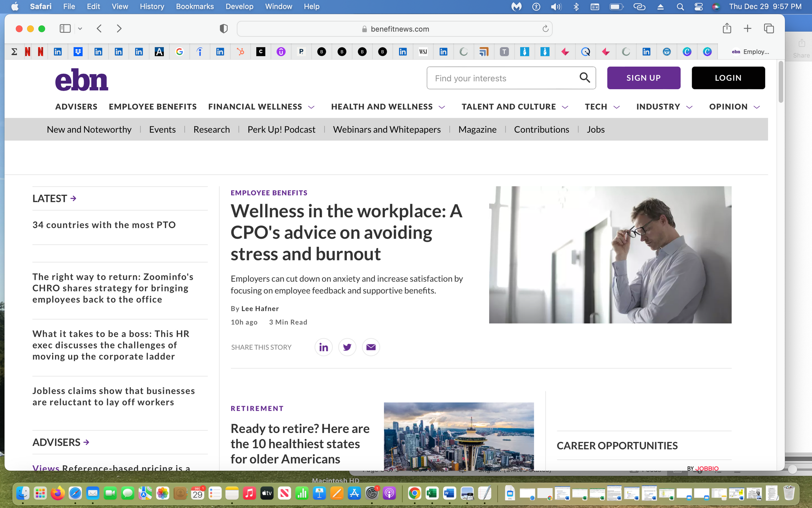Show tab overview icon
Viewport: 812px width, 508px height.
coord(769,29)
